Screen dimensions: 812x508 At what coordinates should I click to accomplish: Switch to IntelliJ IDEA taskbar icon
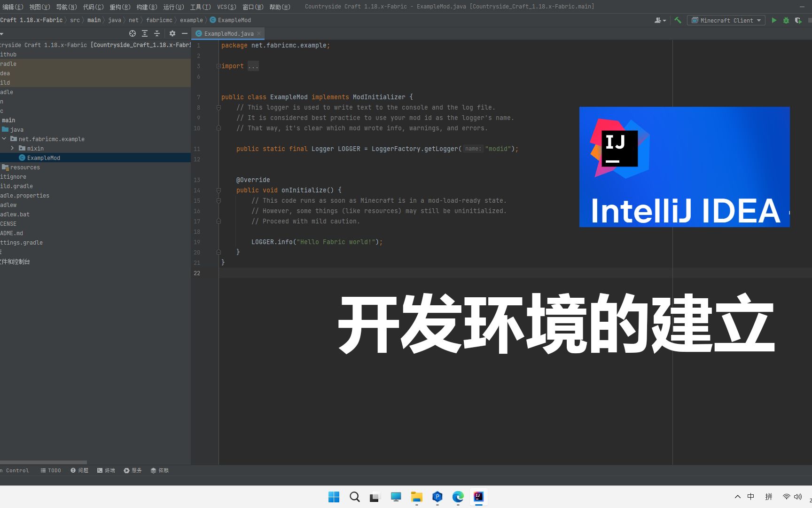point(478,497)
